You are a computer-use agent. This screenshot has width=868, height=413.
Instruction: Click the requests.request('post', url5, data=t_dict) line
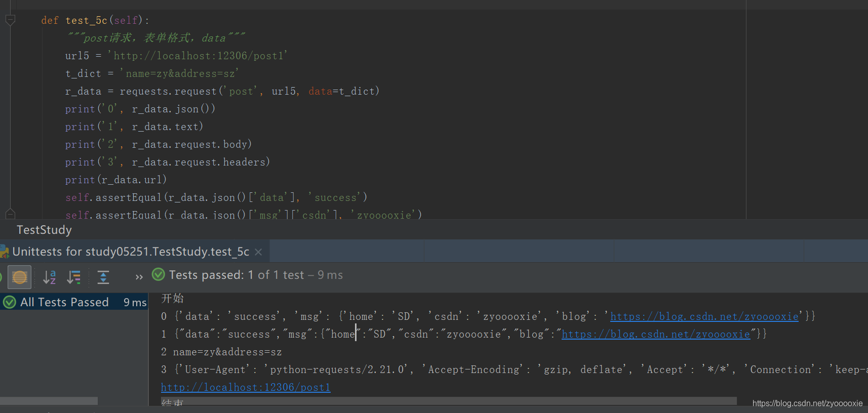(222, 91)
